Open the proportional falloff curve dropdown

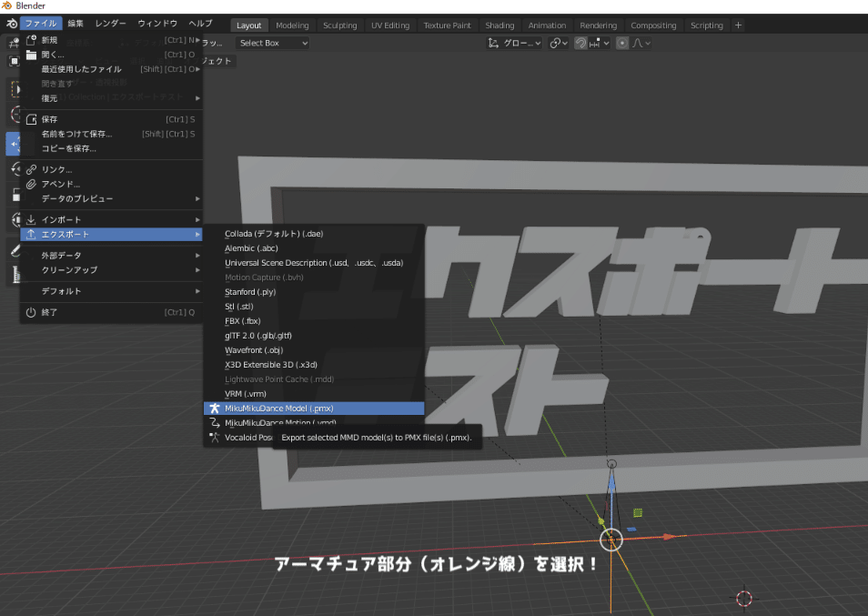click(x=641, y=43)
